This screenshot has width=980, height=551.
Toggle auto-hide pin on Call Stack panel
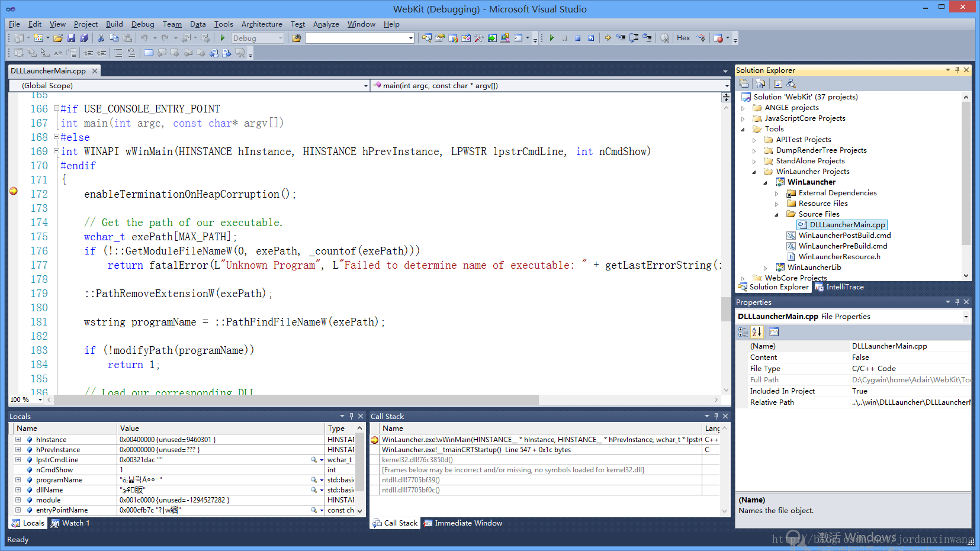pos(716,416)
